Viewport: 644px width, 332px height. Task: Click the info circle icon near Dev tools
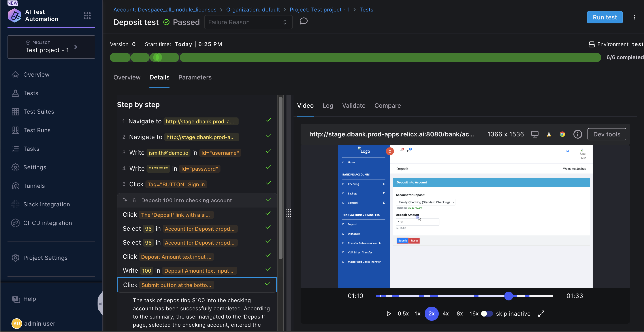[577, 134]
